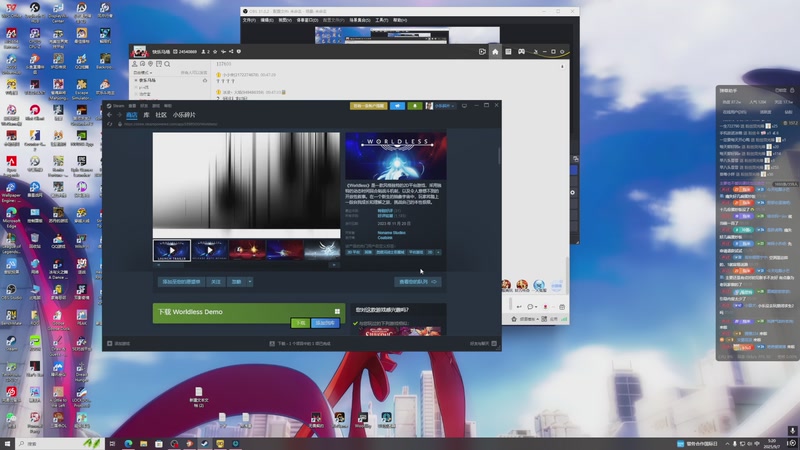
Task: Select the red screenshot thumbnail
Action: click(x=247, y=251)
